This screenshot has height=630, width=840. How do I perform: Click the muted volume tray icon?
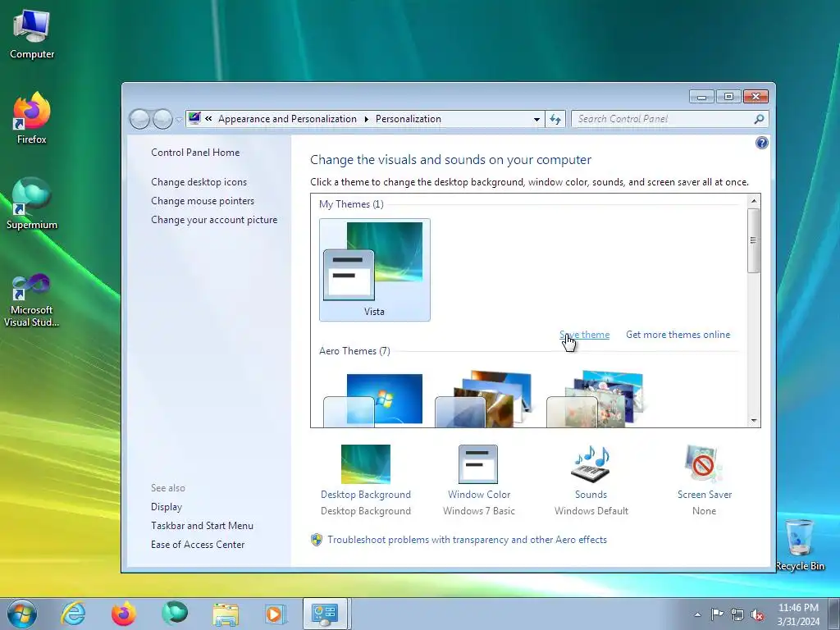(756, 614)
